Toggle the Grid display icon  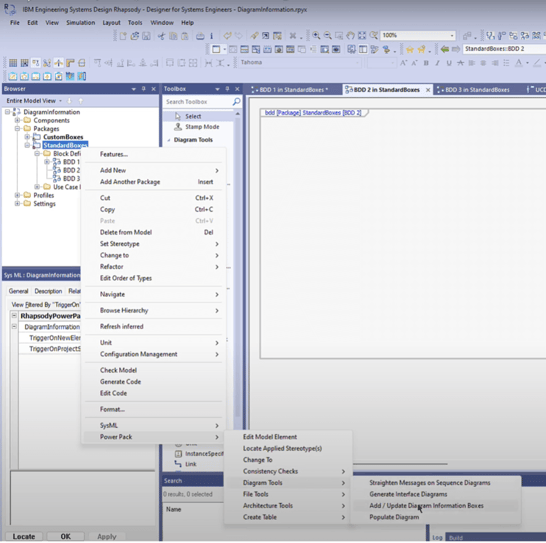(13, 63)
